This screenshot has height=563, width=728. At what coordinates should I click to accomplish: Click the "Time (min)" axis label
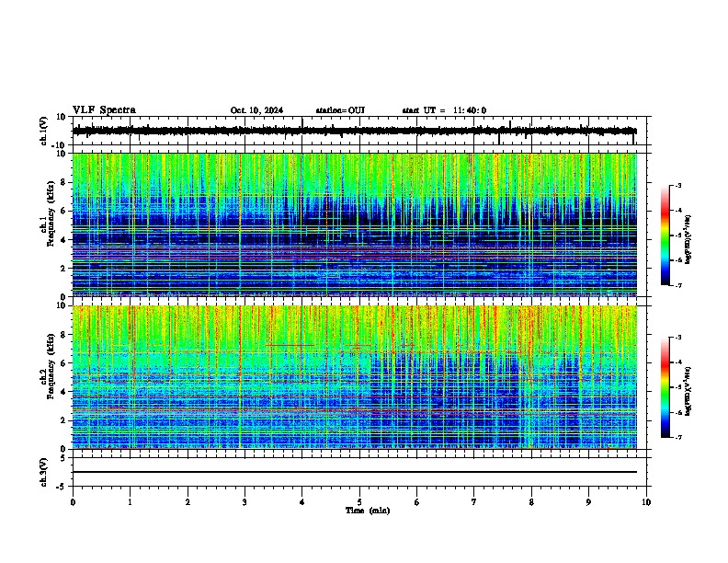click(368, 511)
